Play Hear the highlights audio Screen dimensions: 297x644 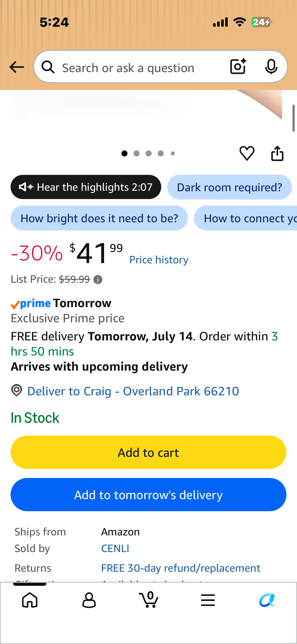pyautogui.click(x=86, y=187)
